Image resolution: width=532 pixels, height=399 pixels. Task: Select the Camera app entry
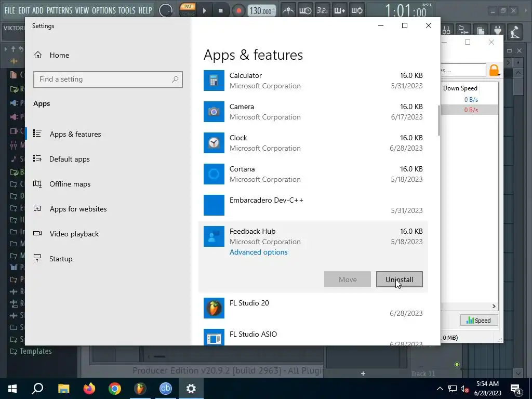tap(313, 112)
